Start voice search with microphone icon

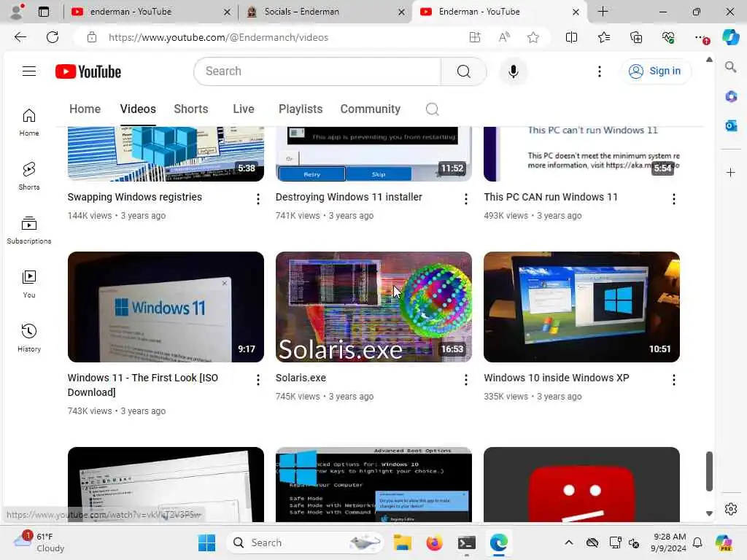click(x=513, y=71)
